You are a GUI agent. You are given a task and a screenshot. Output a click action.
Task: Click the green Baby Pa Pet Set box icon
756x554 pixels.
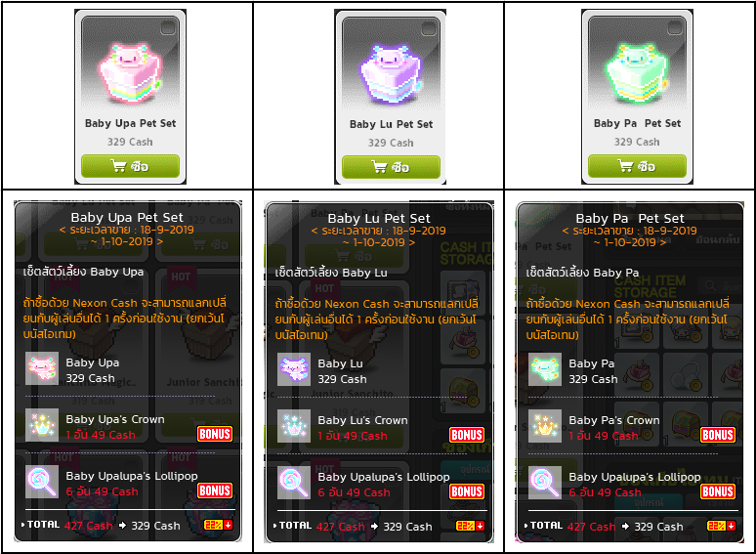(638, 73)
